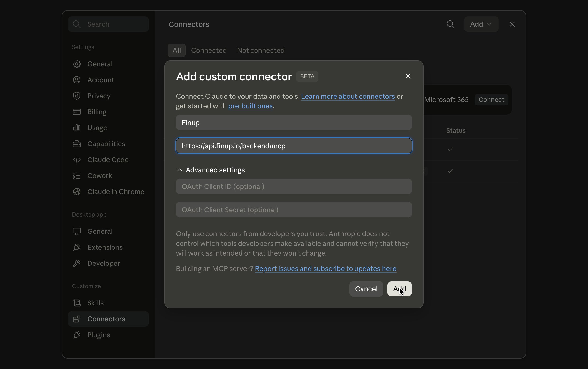Click the Connectors blocks icon
Screen dimensions: 588x369
(77, 319)
